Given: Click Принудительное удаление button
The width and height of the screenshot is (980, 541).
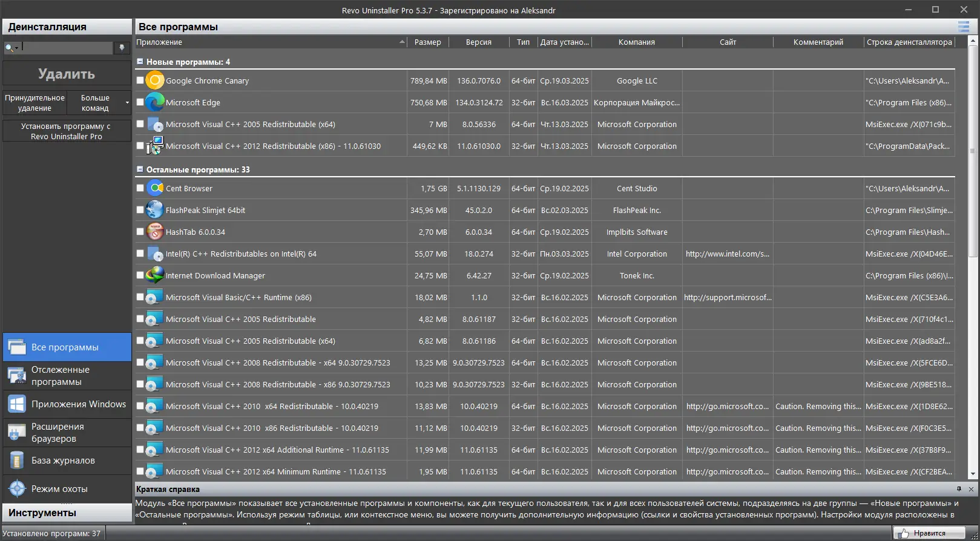Looking at the screenshot, I should click(35, 103).
